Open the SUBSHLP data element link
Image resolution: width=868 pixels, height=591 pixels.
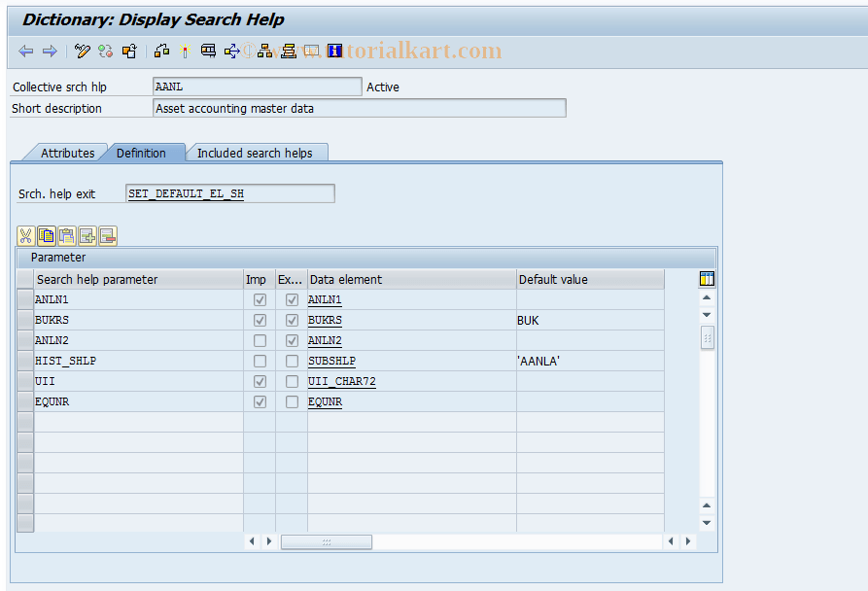coord(330,361)
